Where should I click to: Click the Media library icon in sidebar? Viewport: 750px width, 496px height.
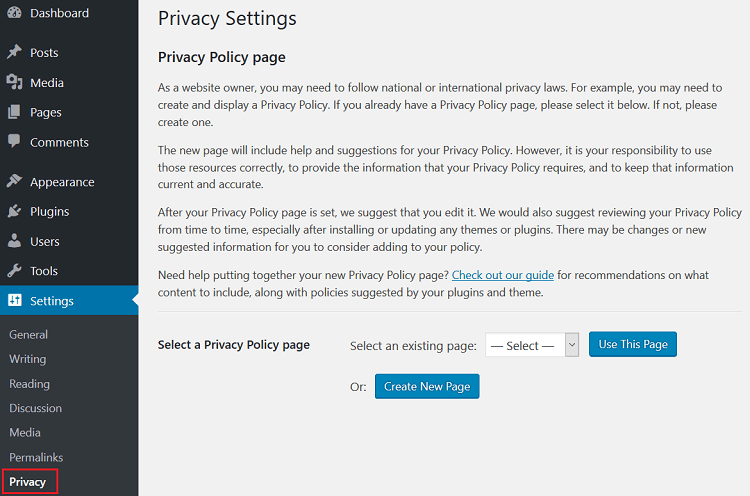coord(14,82)
